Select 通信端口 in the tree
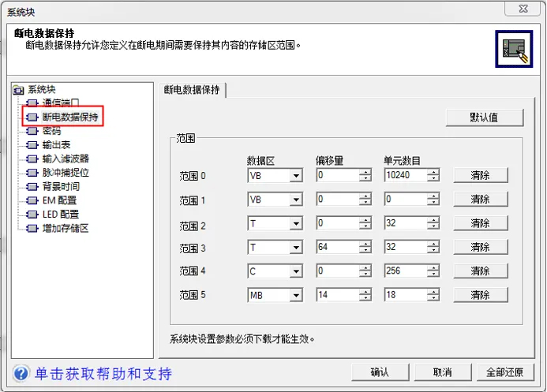The width and height of the screenshot is (547, 392). pos(60,103)
